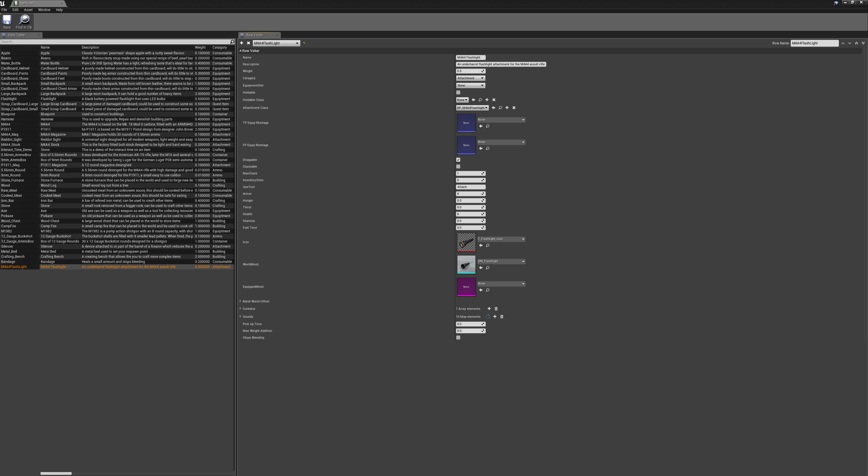The image size is (868, 476).
Task: Toggle the Holdable checkbox
Action: 458,92
